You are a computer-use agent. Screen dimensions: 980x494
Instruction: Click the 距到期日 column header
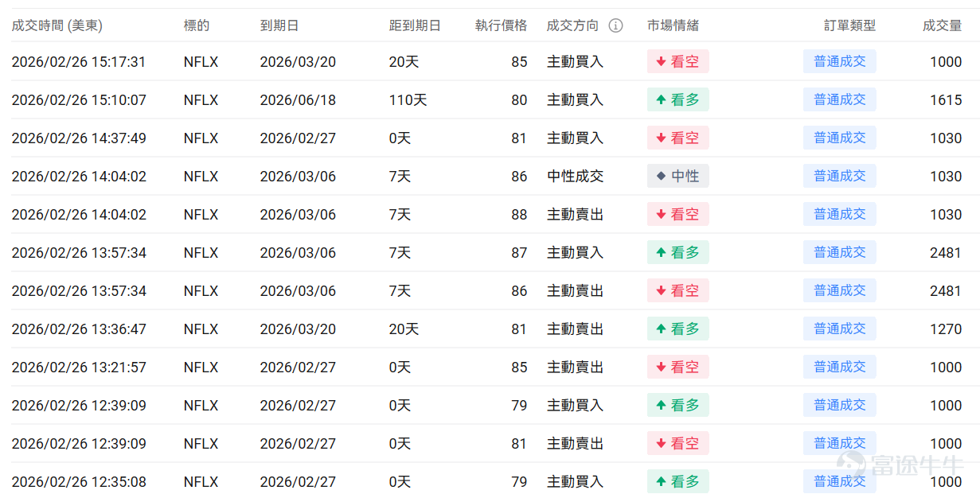click(x=415, y=25)
